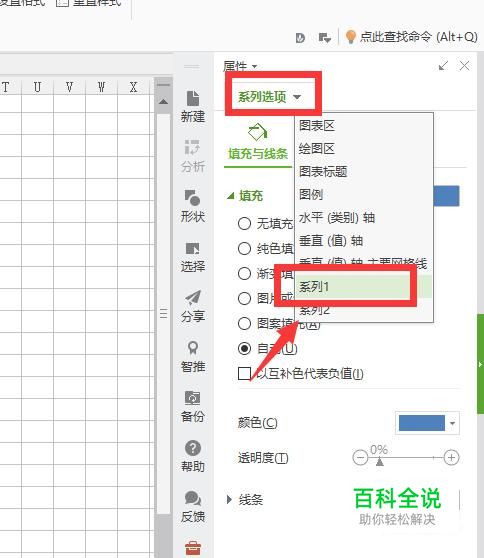Click the D-shaped icon near command search

300,38
